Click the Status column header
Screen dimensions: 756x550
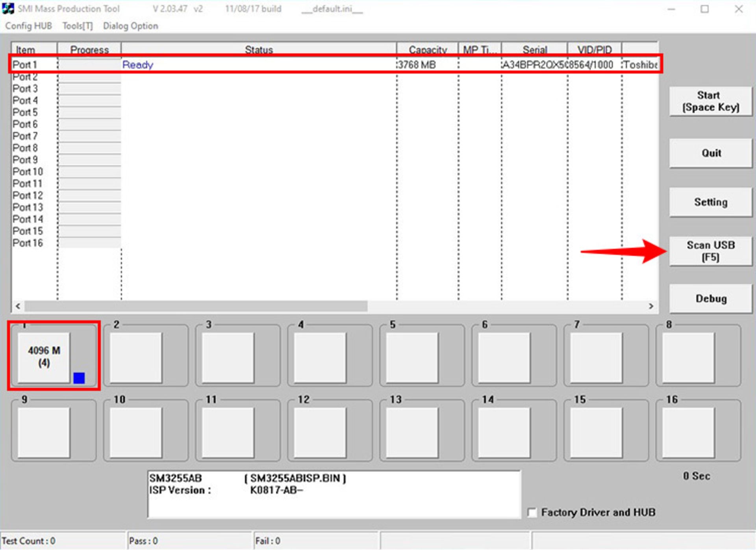(258, 50)
